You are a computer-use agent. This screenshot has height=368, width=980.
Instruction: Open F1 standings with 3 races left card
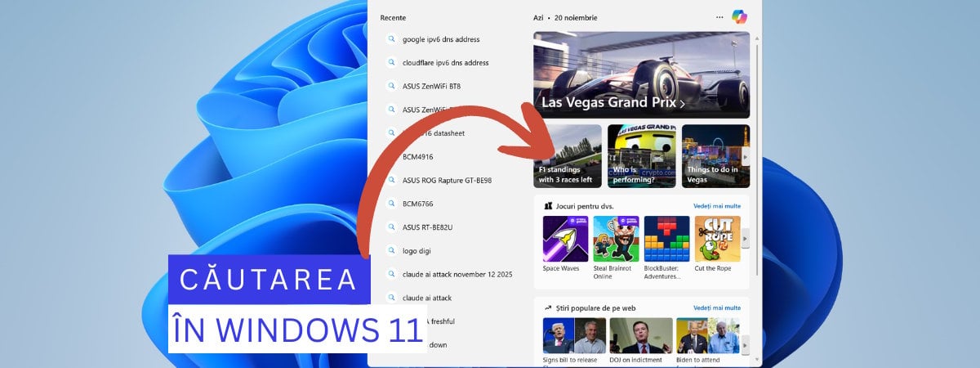click(568, 156)
